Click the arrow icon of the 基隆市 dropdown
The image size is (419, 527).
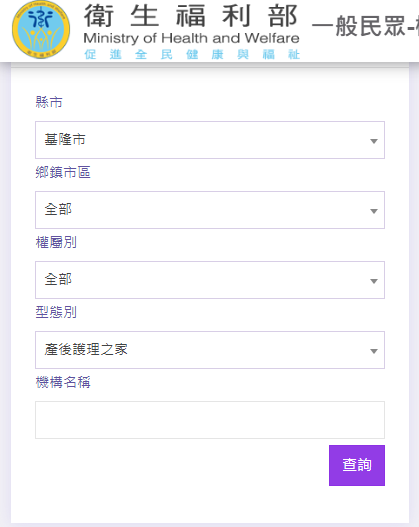pyautogui.click(x=374, y=141)
